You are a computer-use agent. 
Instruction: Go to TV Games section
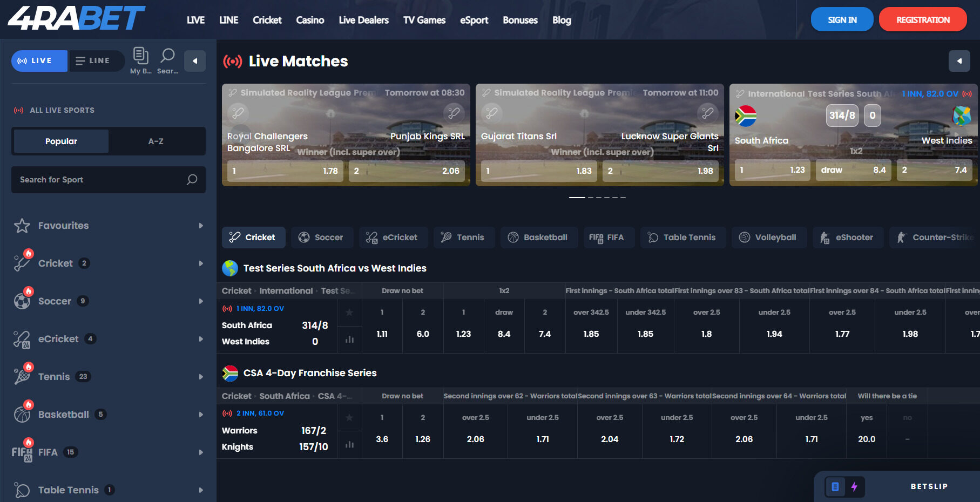click(424, 20)
